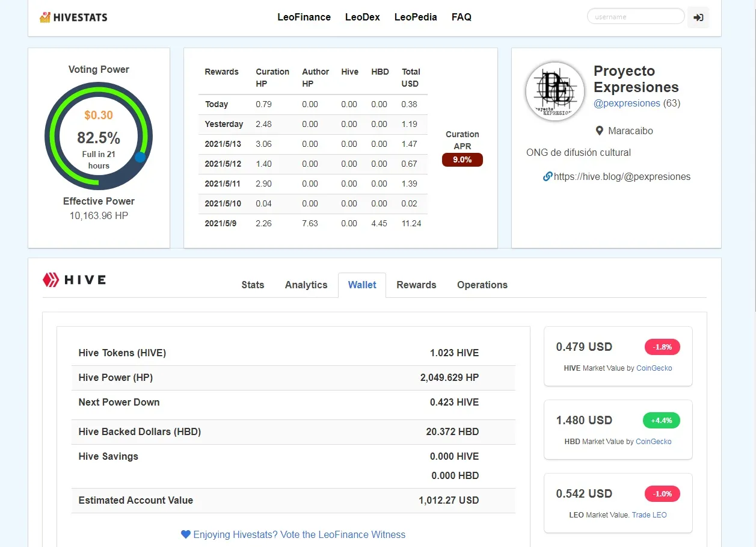Open the @pexpresiones profile link

point(627,103)
